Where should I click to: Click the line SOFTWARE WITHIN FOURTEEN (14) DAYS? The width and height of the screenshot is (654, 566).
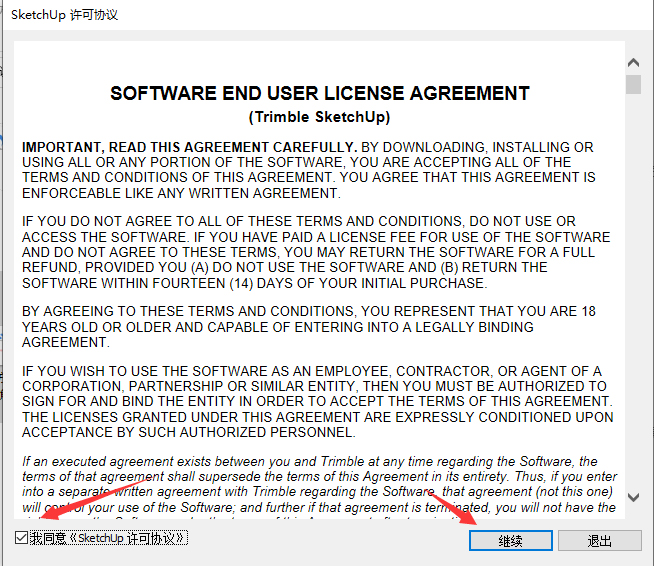[x=254, y=283]
